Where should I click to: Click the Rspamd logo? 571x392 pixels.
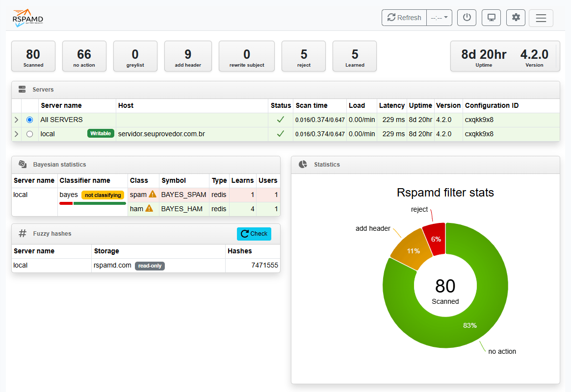pyautogui.click(x=27, y=18)
